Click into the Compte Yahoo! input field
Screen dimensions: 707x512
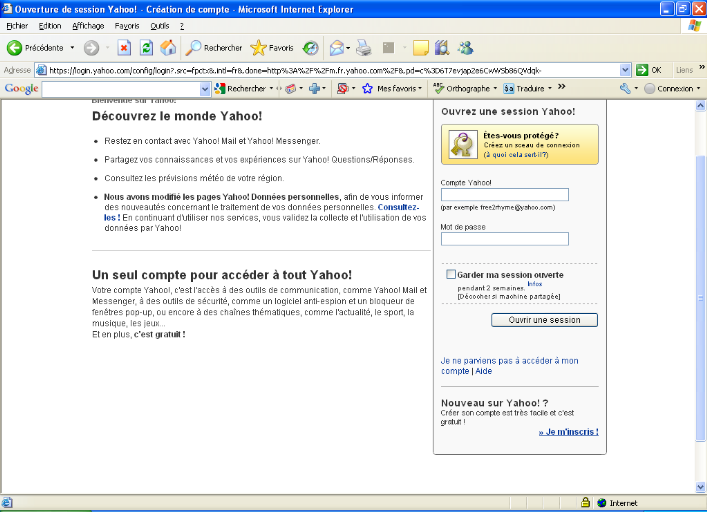click(x=504, y=195)
